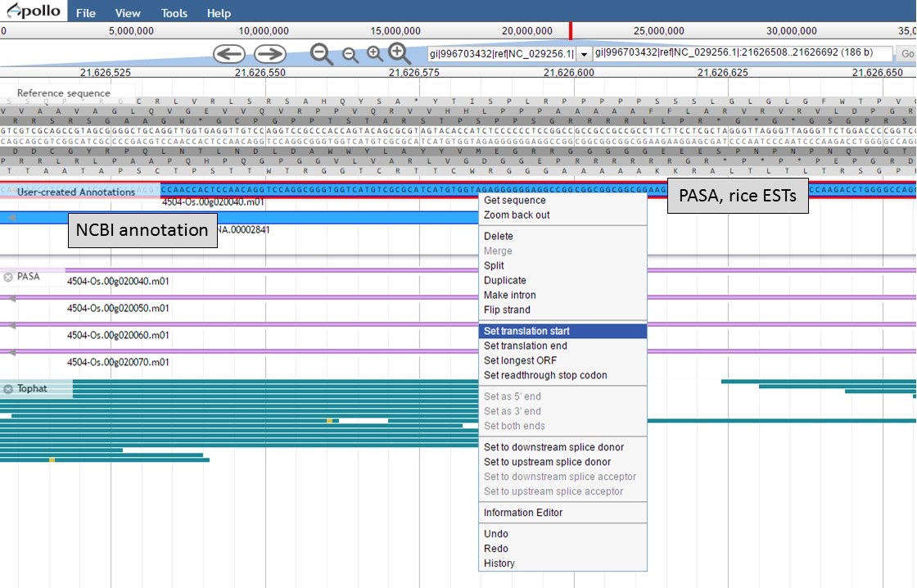Viewport: 917px width, 588px height.
Task: Choose Make intron
Action: point(562,295)
